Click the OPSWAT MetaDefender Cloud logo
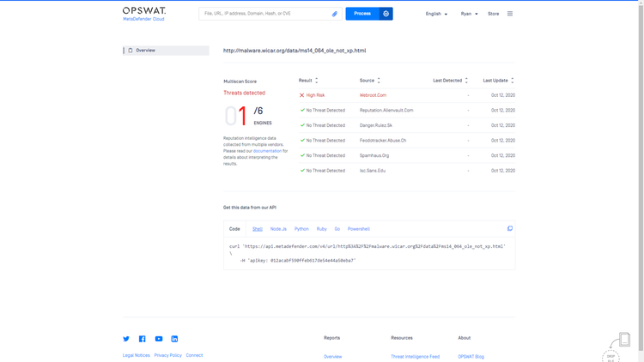644x362 pixels. coord(144,14)
